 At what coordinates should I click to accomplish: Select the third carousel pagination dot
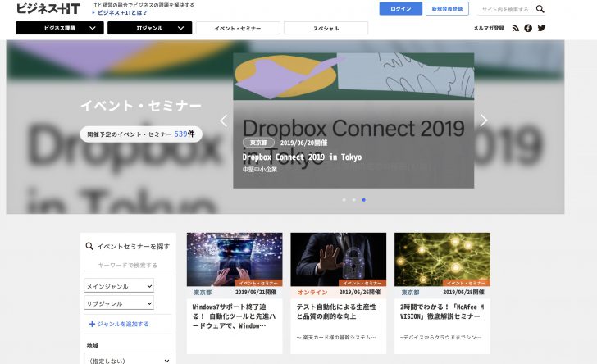click(364, 199)
